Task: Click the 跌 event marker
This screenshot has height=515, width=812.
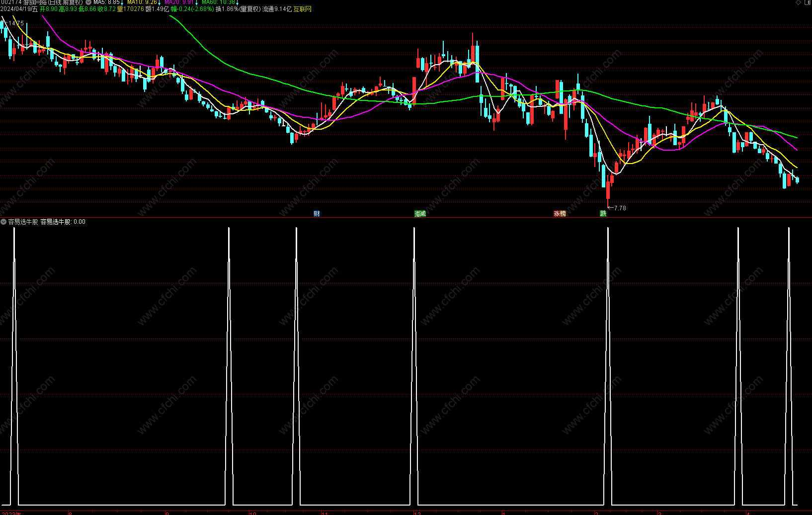Action: (x=603, y=214)
